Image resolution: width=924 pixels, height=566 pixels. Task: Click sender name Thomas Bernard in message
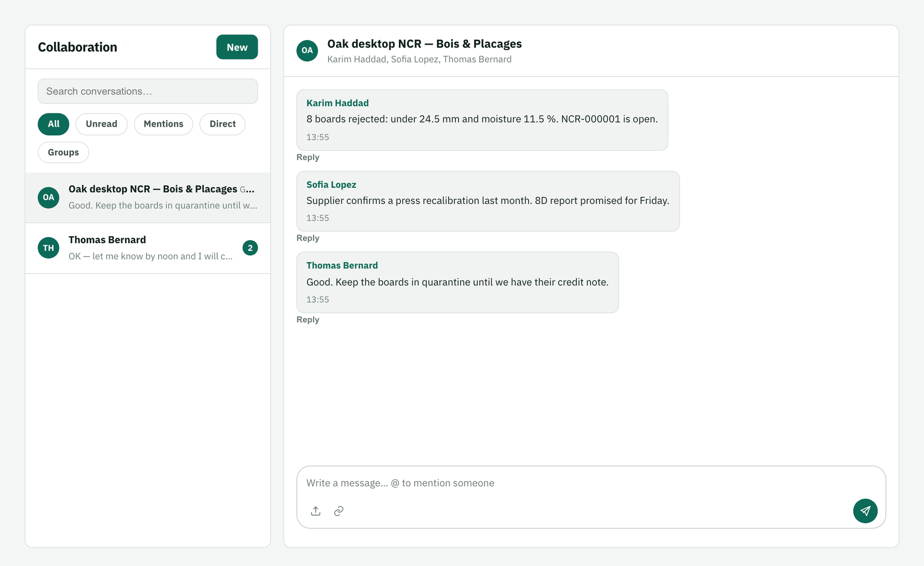[x=342, y=265]
